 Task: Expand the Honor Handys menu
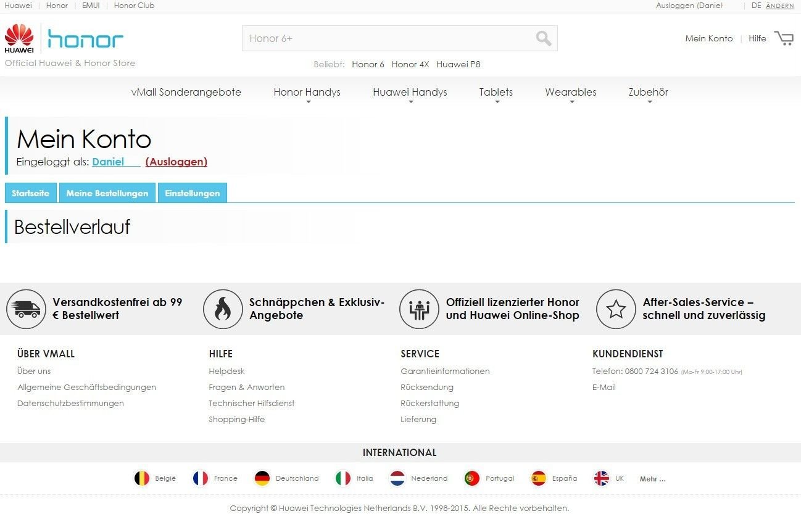coord(307,93)
